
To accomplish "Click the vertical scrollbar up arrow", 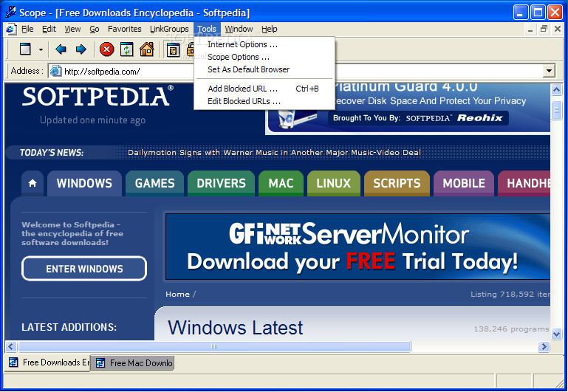I will tap(556, 89).
